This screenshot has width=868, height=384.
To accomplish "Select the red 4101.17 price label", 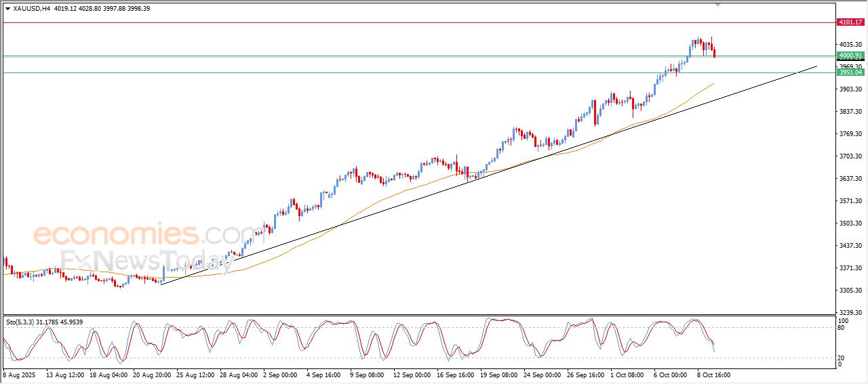I will 850,22.
